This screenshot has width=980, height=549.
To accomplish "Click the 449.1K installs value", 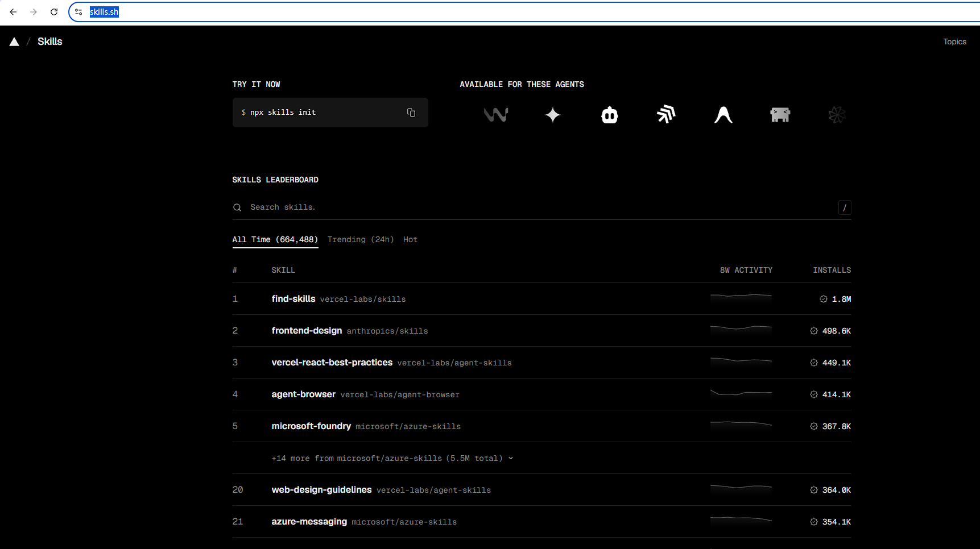I will coord(837,363).
